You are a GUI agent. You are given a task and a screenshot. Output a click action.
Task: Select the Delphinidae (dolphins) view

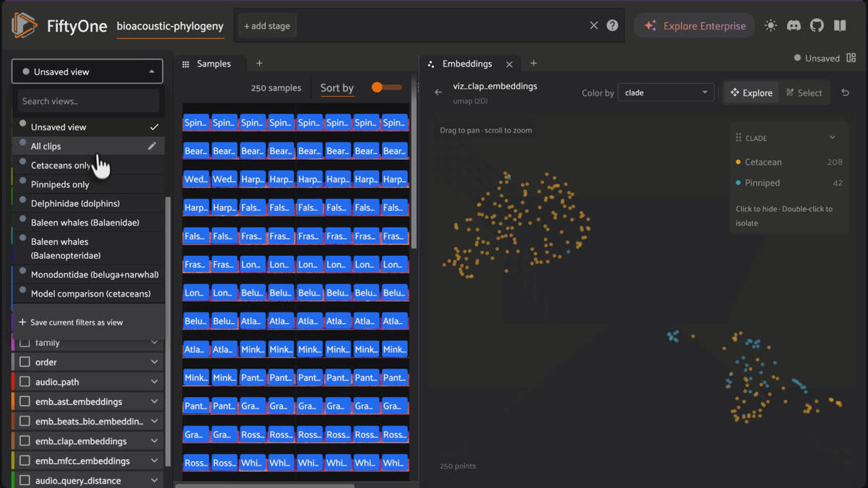point(88,203)
